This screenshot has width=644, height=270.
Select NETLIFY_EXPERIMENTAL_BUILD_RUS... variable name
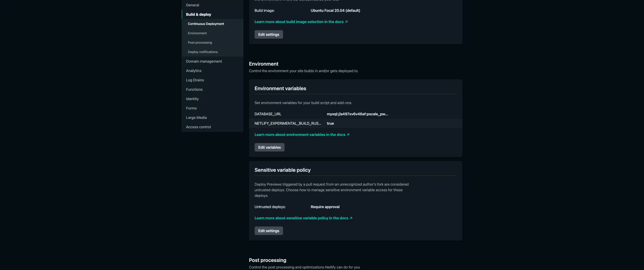coord(288,124)
